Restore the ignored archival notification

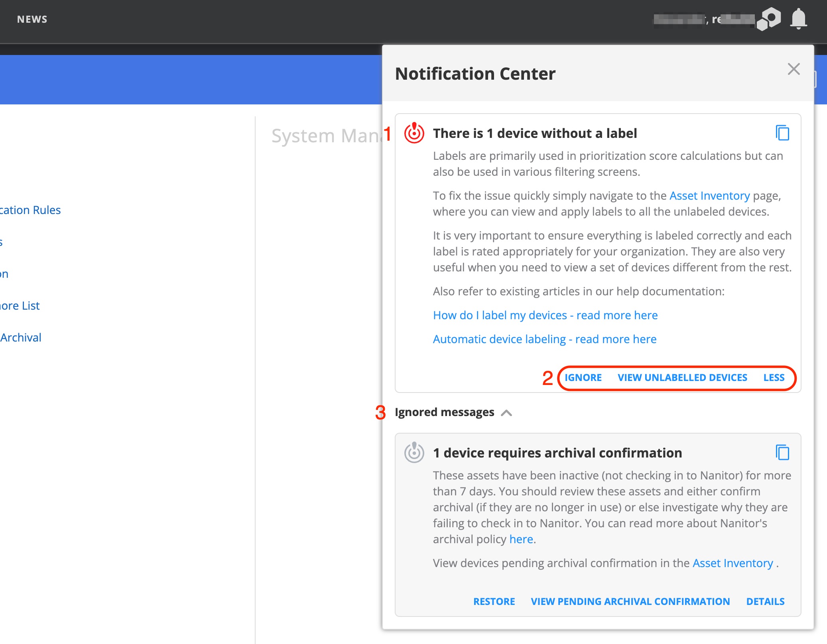tap(494, 601)
